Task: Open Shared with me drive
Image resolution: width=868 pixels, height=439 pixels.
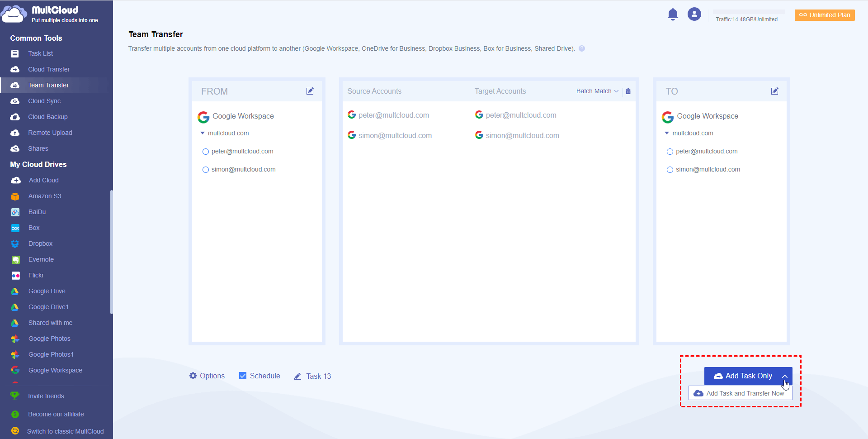Action: pyautogui.click(x=50, y=323)
